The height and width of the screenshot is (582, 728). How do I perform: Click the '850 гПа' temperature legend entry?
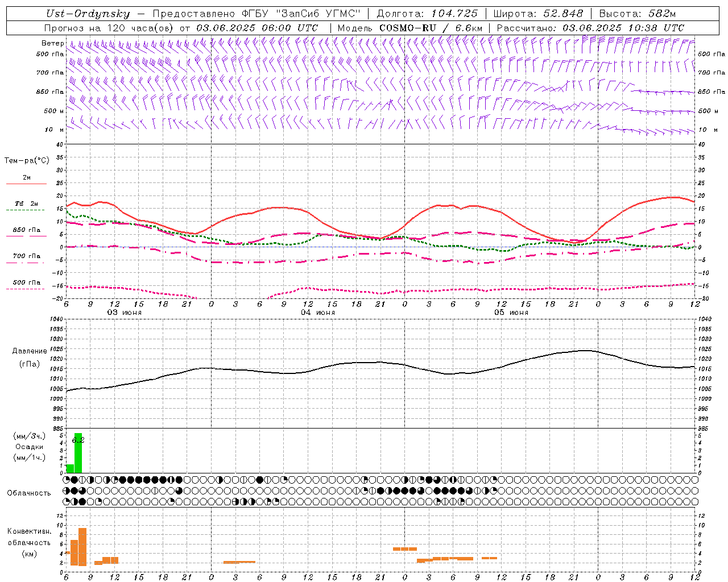26,230
